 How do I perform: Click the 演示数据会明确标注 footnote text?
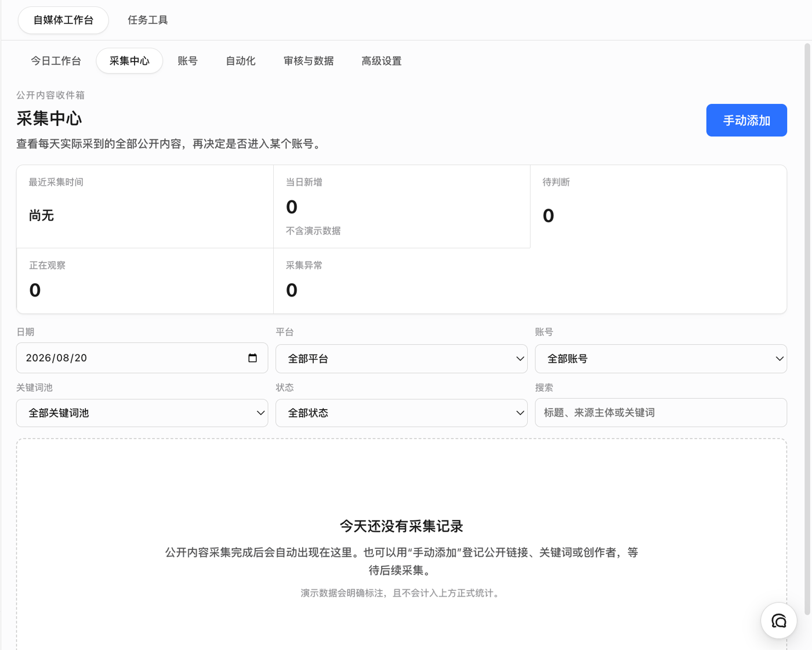click(x=401, y=593)
